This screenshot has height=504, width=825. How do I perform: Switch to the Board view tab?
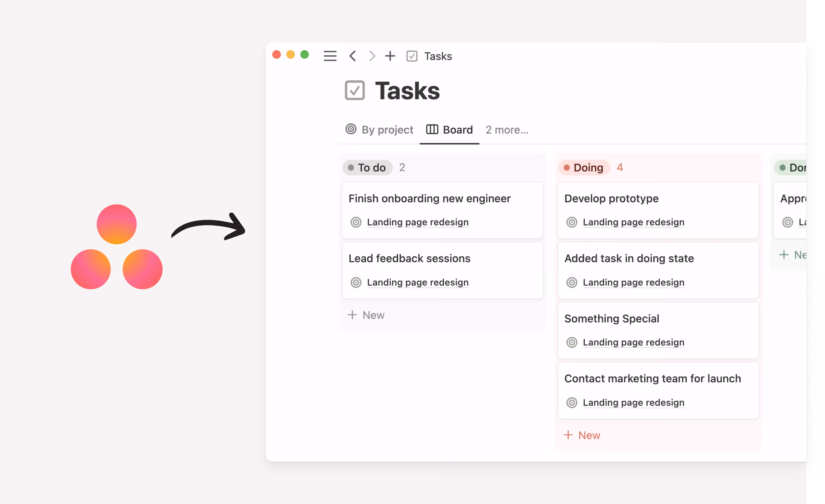[458, 130]
